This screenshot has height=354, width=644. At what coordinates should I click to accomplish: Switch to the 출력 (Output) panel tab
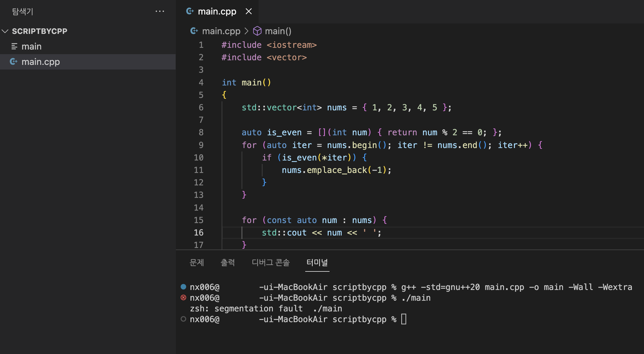click(228, 262)
